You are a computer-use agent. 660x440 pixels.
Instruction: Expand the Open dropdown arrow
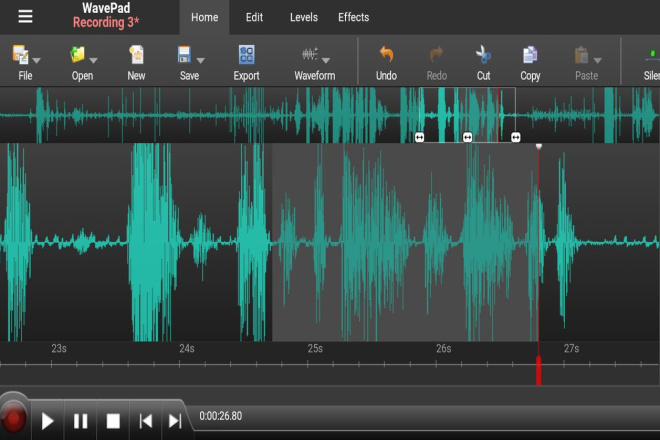click(93, 61)
